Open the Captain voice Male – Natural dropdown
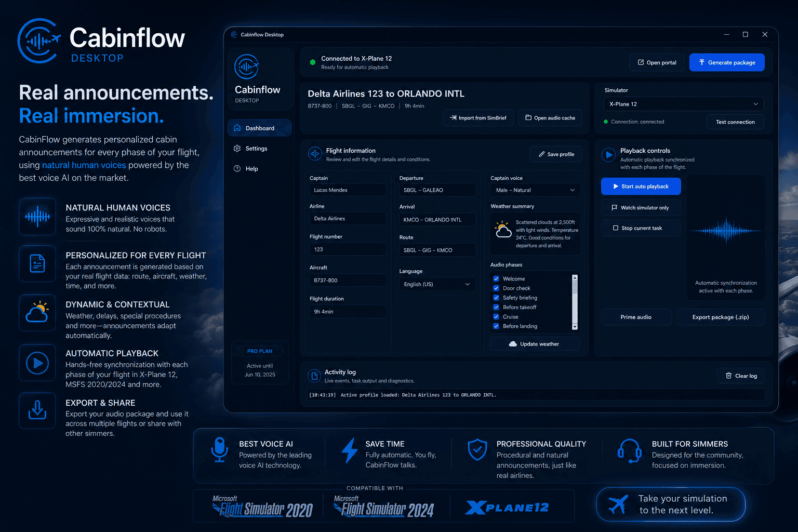Screen dimensions: 798x532 pos(535,190)
